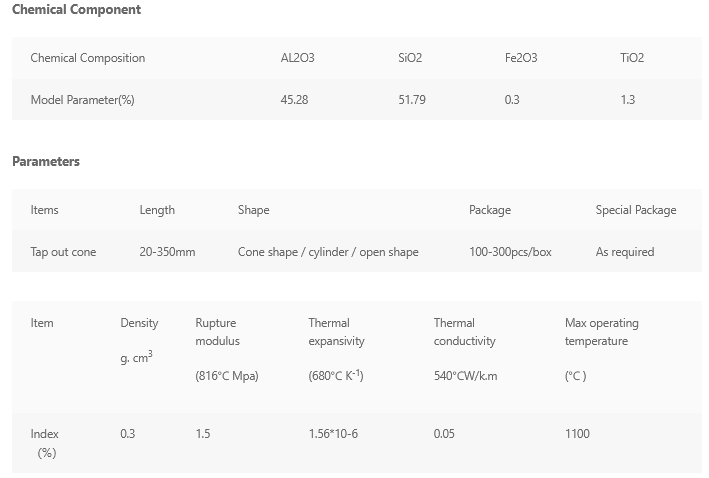
Task: Select the Model Parameter(%) row label
Action: pos(82,100)
